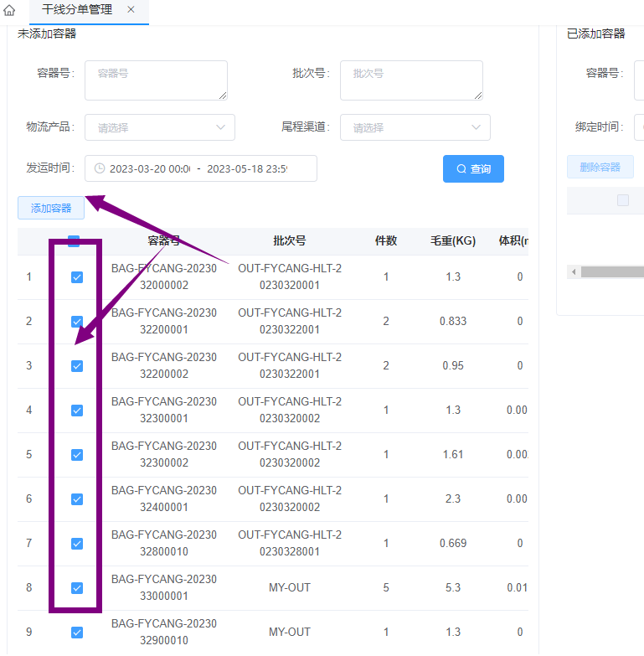This screenshot has width=644, height=656.
Task: Click into the 批次号 input box
Action: click(x=411, y=80)
